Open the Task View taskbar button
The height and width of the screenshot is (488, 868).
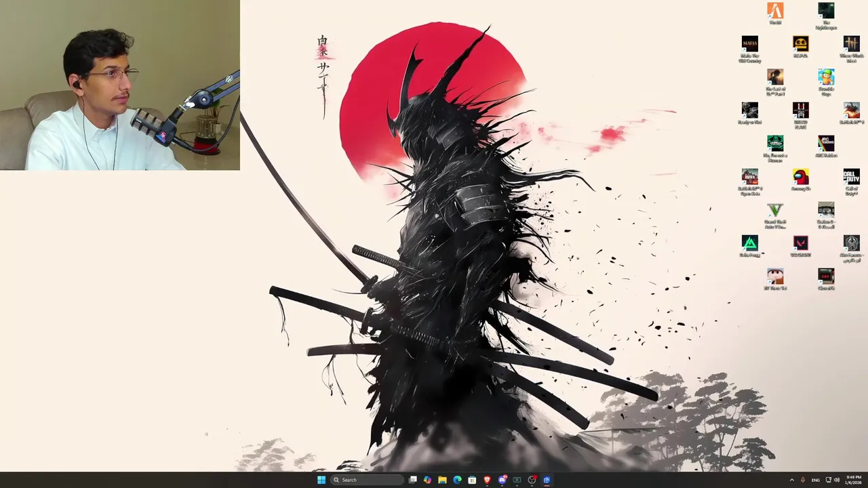[x=412, y=480]
